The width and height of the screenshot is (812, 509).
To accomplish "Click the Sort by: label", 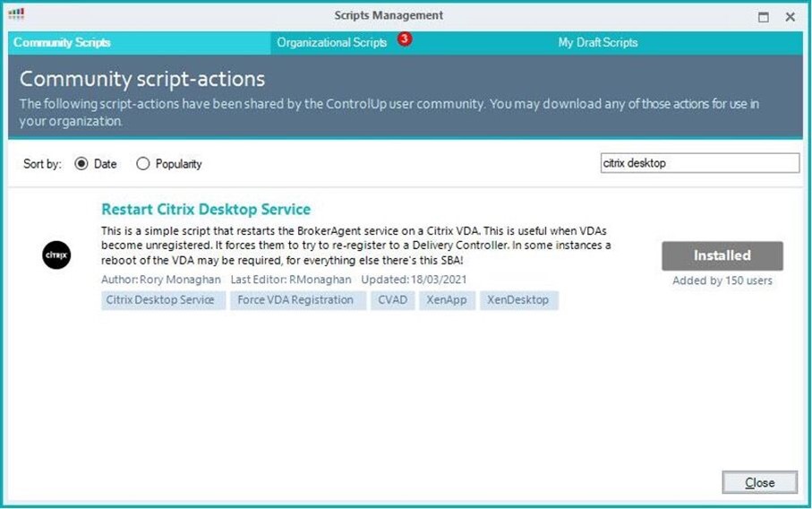I will pos(42,164).
